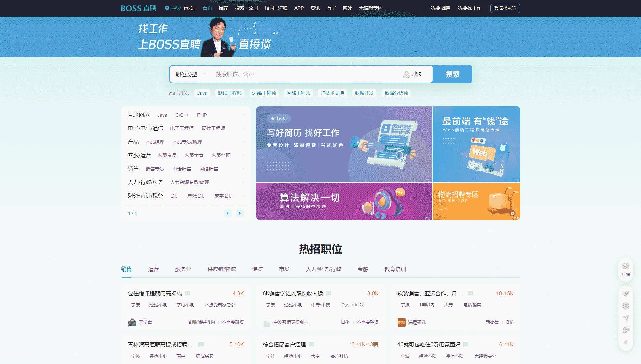Click the 搜索 search button
This screenshot has width=641, height=364.
click(x=452, y=74)
